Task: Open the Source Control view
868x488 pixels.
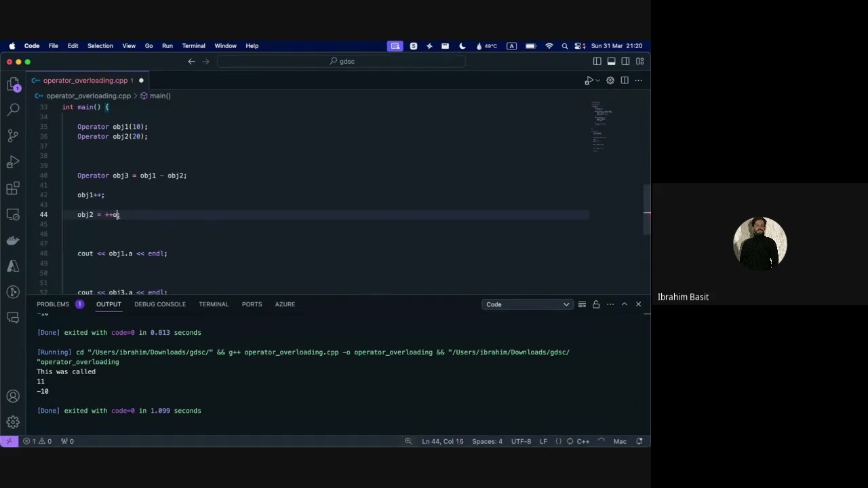Action: [x=13, y=136]
